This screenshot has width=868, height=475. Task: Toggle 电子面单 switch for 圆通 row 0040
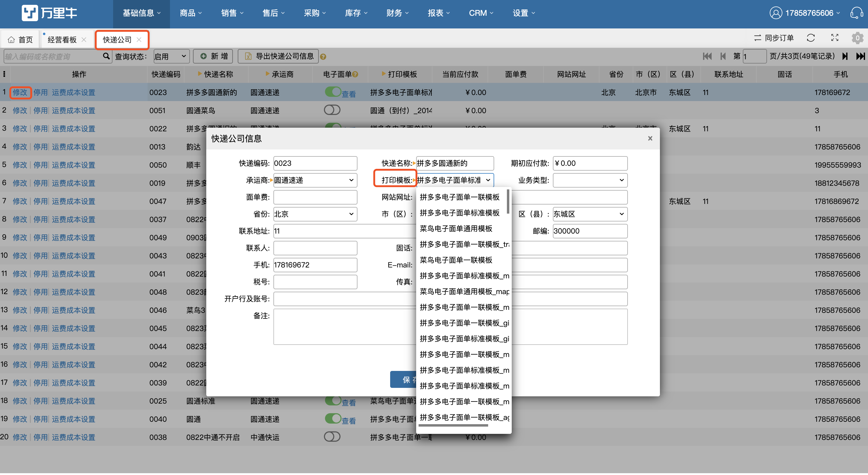[x=333, y=418]
